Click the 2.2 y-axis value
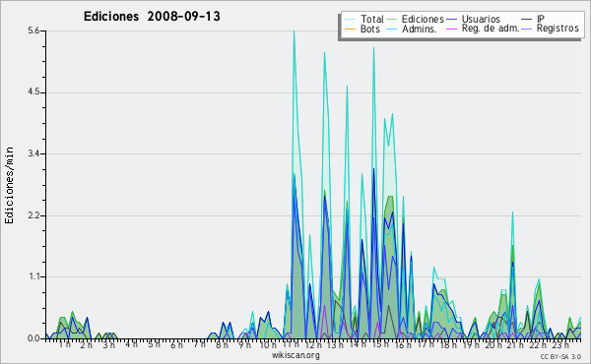 33,215
